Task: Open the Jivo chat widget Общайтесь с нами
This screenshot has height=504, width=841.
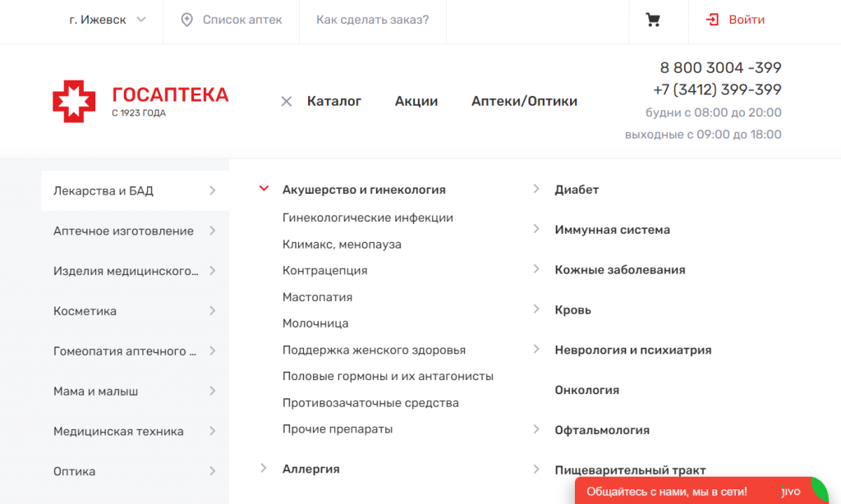Action: coord(701,491)
